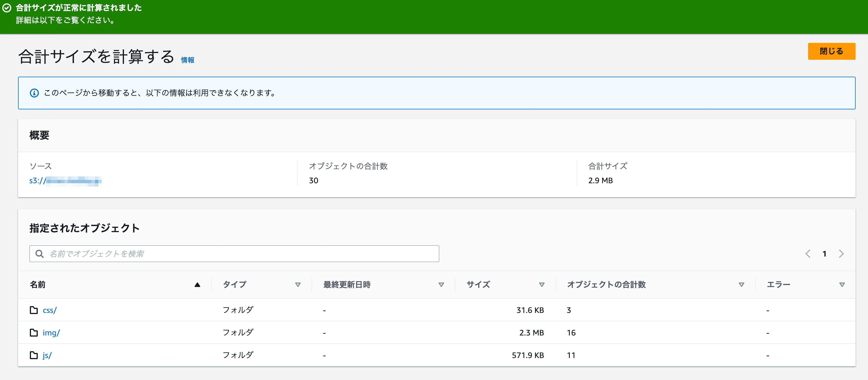Sort by タイプ column arrow
This screenshot has height=380, width=868.
[x=298, y=285]
